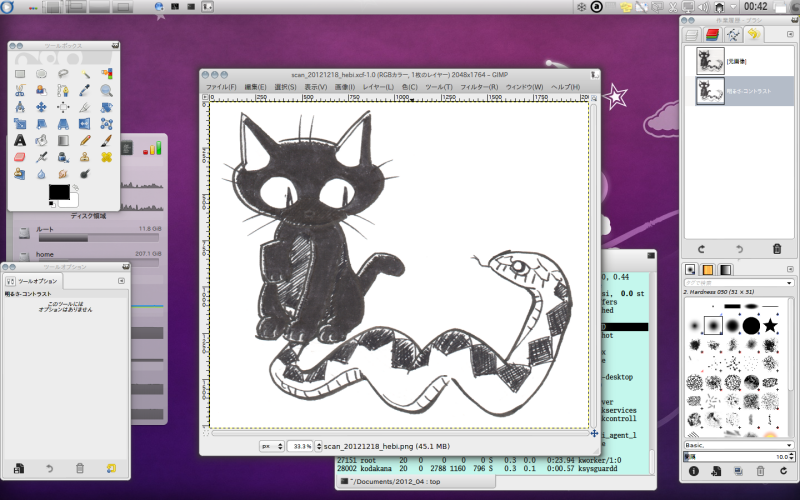This screenshot has width=800, height=500.
Task: Select the Perspective tool
Action: tap(63, 123)
